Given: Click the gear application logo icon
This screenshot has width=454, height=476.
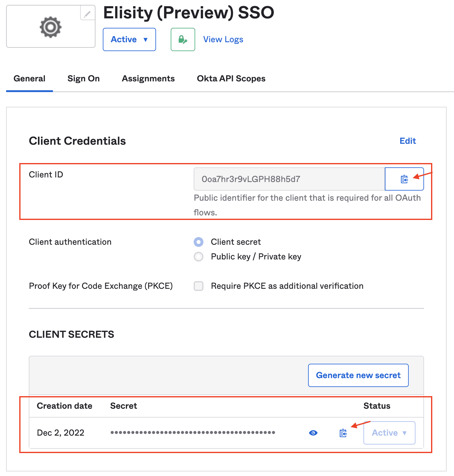Looking at the screenshot, I should pyautogui.click(x=51, y=27).
